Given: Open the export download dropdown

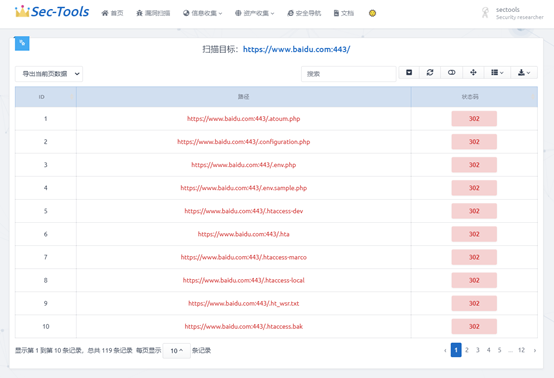Looking at the screenshot, I should (524, 72).
